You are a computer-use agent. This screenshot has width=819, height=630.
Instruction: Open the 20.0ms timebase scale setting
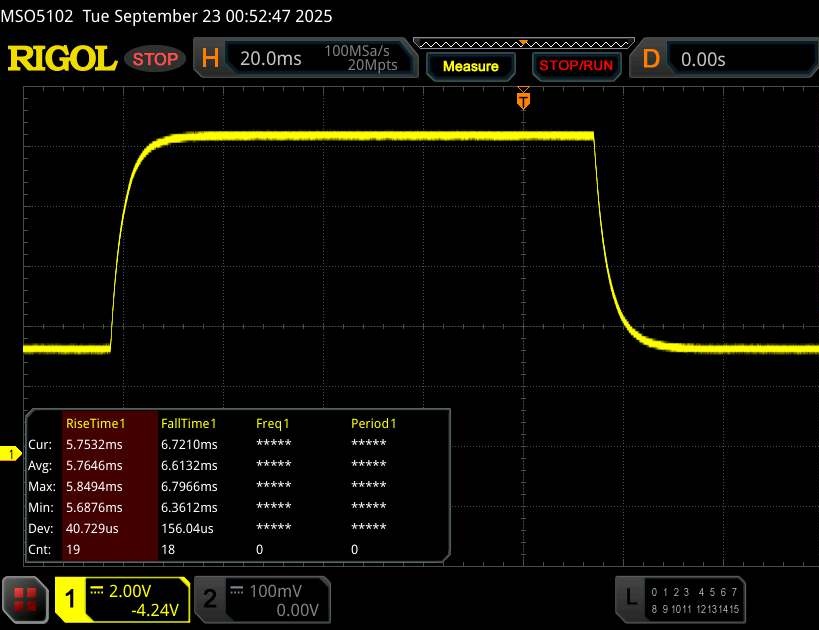pos(270,59)
